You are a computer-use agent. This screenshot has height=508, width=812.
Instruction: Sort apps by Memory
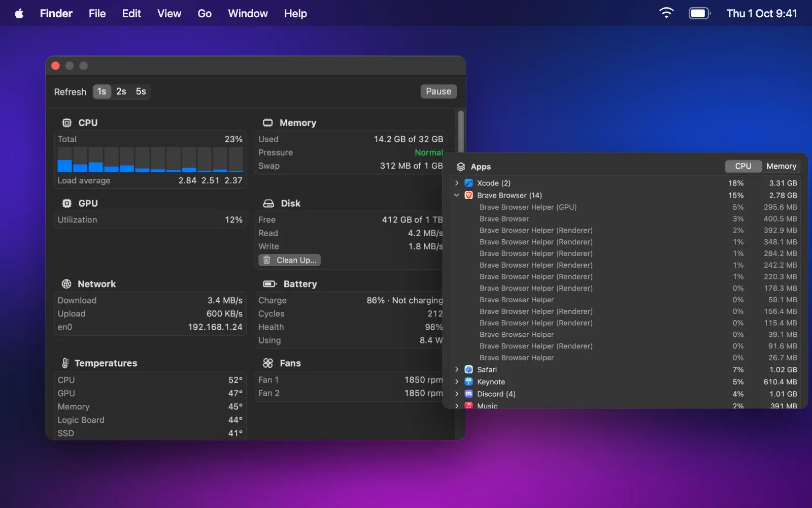[781, 166]
